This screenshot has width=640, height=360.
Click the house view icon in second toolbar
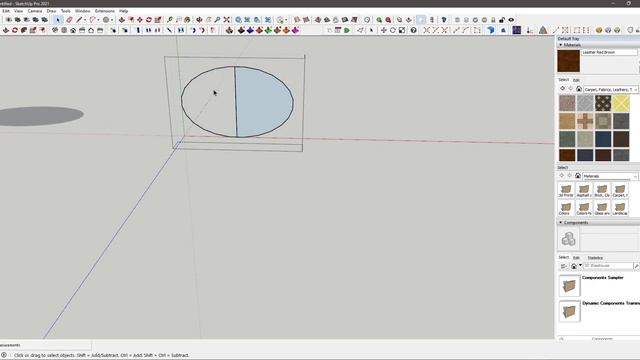click(x=73, y=30)
